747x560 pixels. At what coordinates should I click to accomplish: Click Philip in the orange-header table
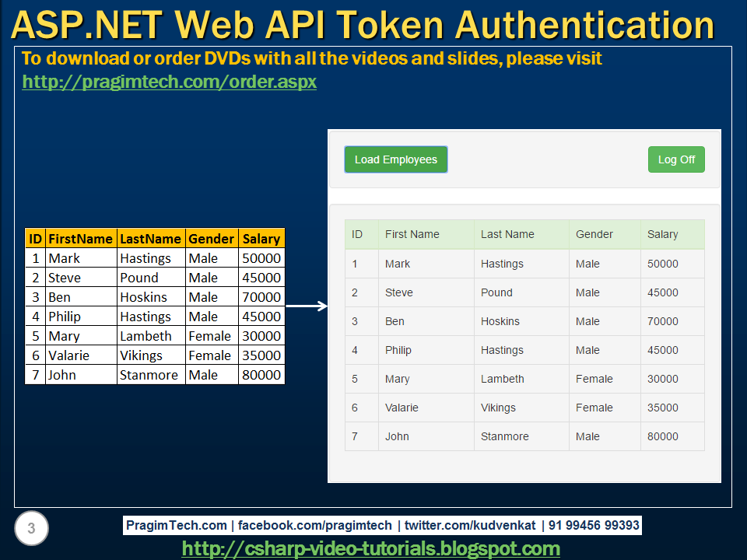[65, 317]
